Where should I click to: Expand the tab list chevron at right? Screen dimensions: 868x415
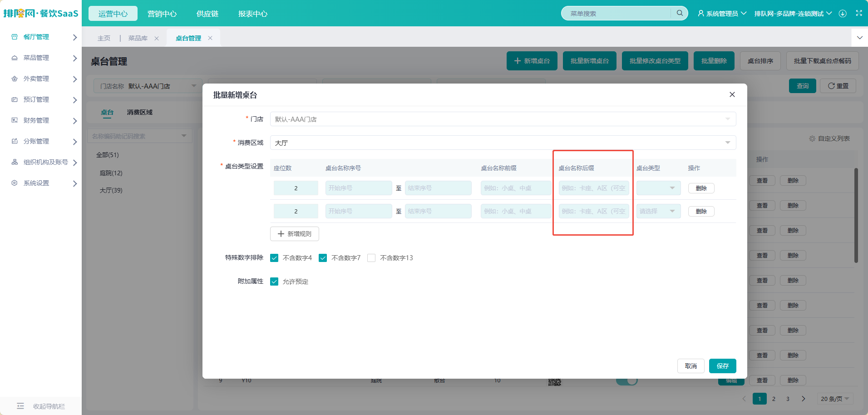tap(859, 38)
